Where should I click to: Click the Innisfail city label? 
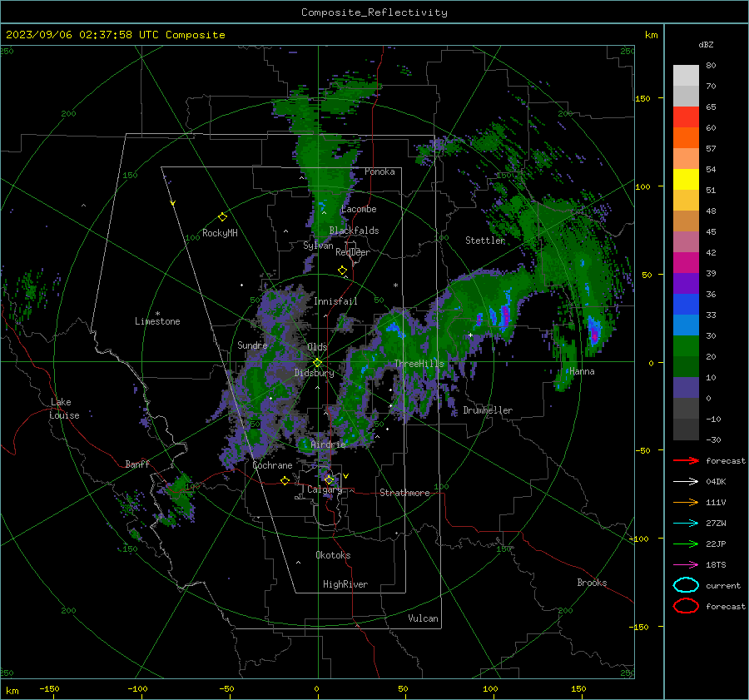pyautogui.click(x=335, y=301)
